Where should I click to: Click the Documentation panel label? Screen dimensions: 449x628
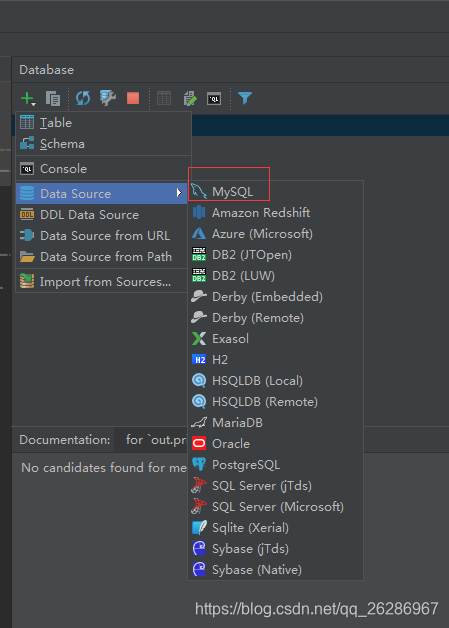(x=64, y=440)
